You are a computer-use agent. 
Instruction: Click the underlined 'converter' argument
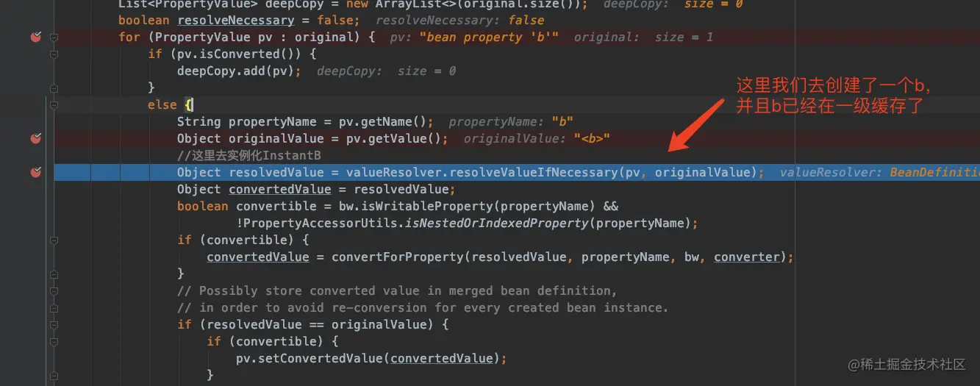746,257
